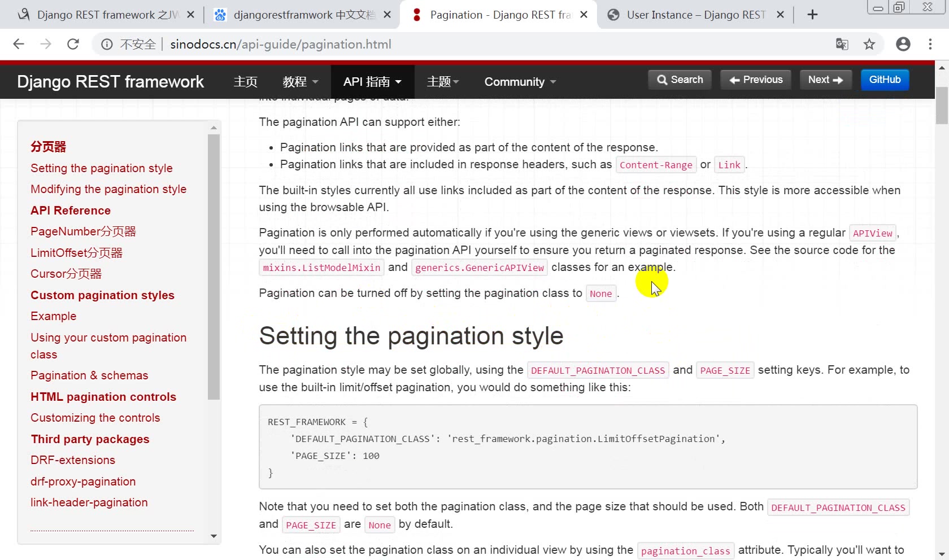
Task: Click the main page scrollbar thumb
Action: (x=942, y=105)
